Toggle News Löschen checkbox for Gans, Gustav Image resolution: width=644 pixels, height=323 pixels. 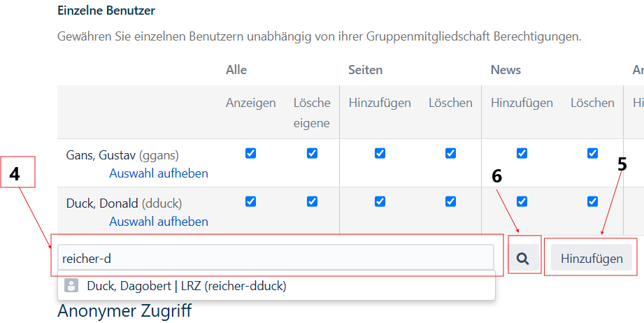pos(592,153)
